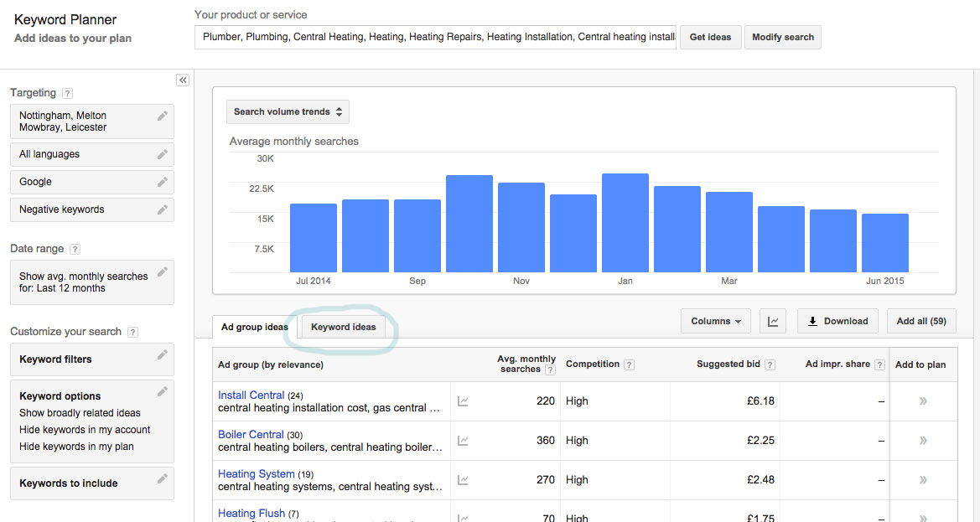Screen dimensions: 980x522
Task: Add Heating System to plan arrows
Action: pos(923,480)
